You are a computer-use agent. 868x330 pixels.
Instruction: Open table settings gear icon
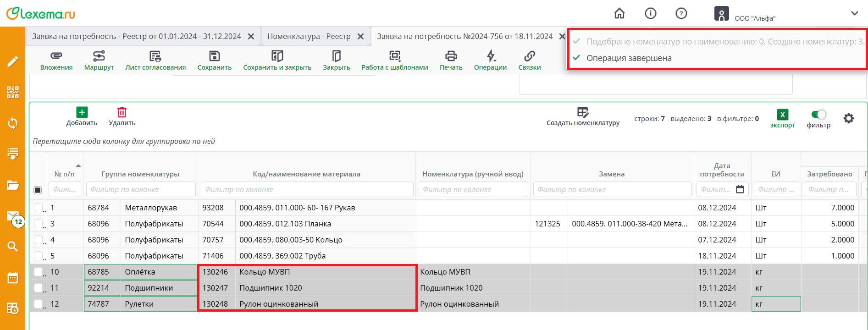pyautogui.click(x=848, y=118)
